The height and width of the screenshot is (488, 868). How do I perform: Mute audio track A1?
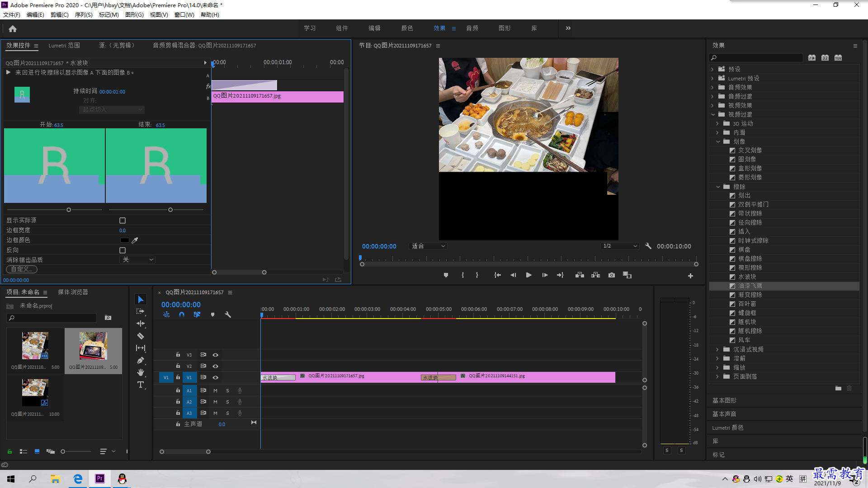pyautogui.click(x=215, y=390)
